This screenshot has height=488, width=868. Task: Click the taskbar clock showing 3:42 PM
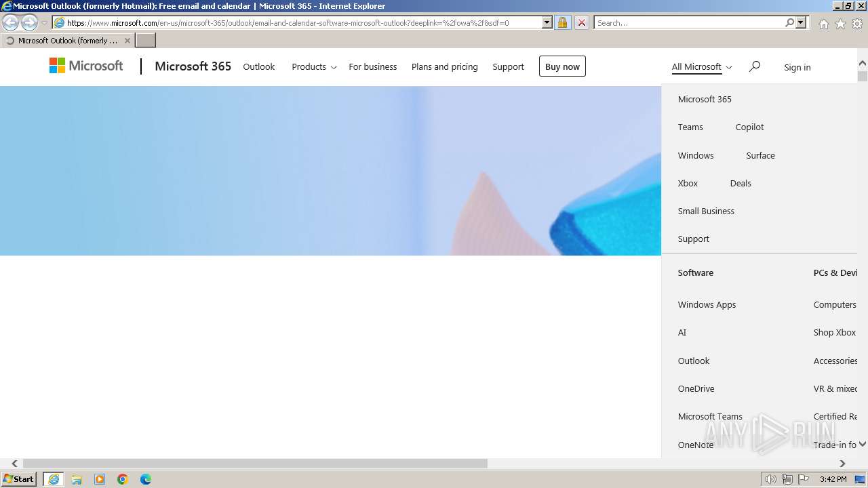click(833, 479)
